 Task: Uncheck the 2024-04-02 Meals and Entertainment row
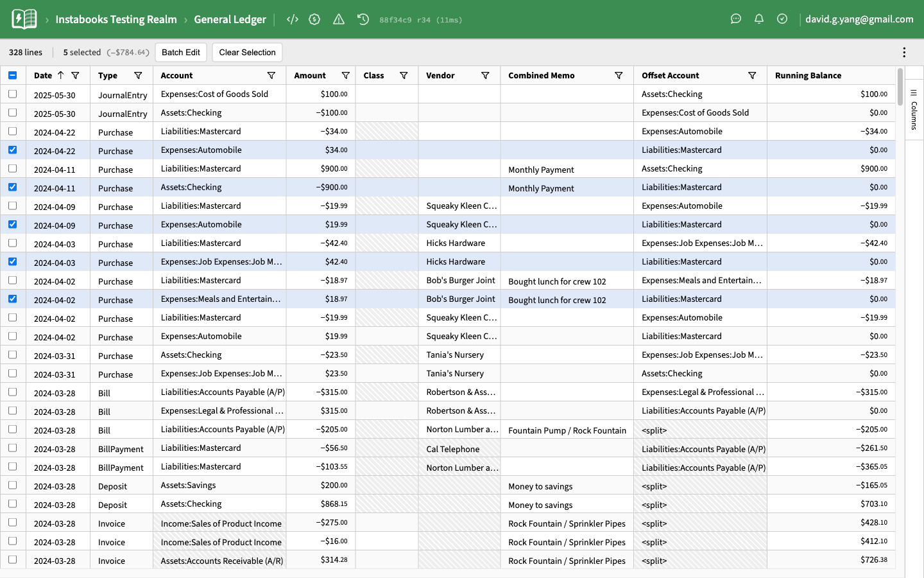(13, 299)
